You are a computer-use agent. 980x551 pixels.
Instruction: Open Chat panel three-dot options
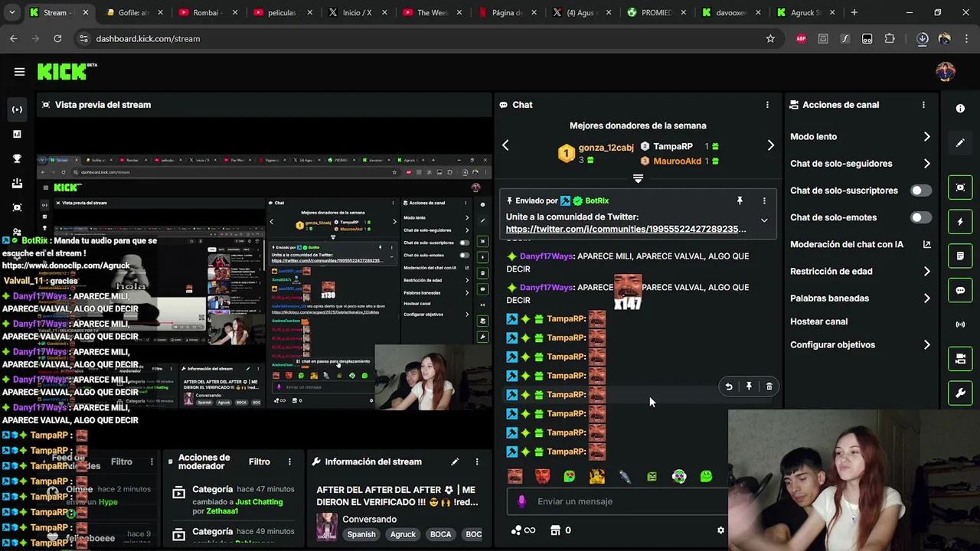pyautogui.click(x=767, y=105)
